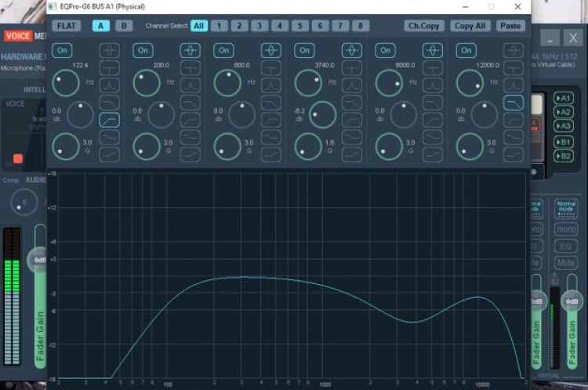Viewport: 588px width, 390px height.
Task: Choose the peak filter icon in 3740 Hz band
Action: pos(352,50)
